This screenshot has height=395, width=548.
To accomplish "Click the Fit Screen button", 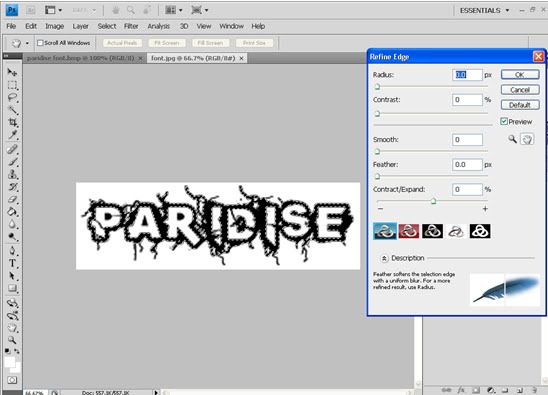I will (x=166, y=43).
